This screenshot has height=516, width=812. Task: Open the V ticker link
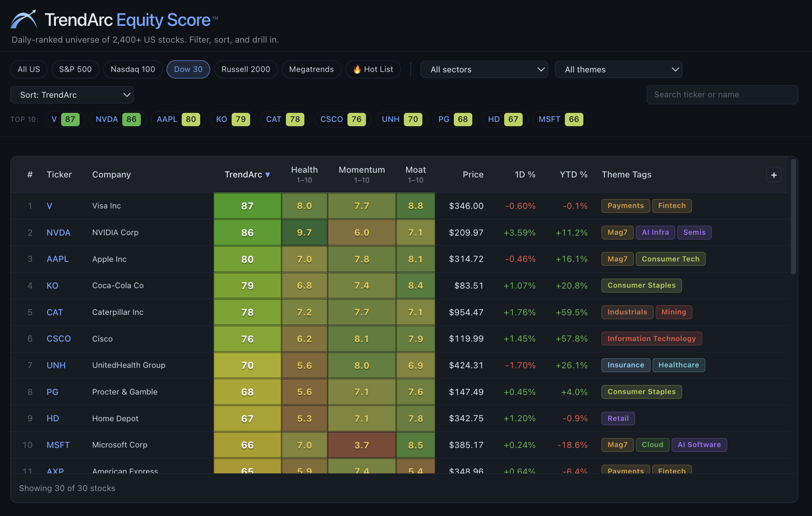coord(50,206)
